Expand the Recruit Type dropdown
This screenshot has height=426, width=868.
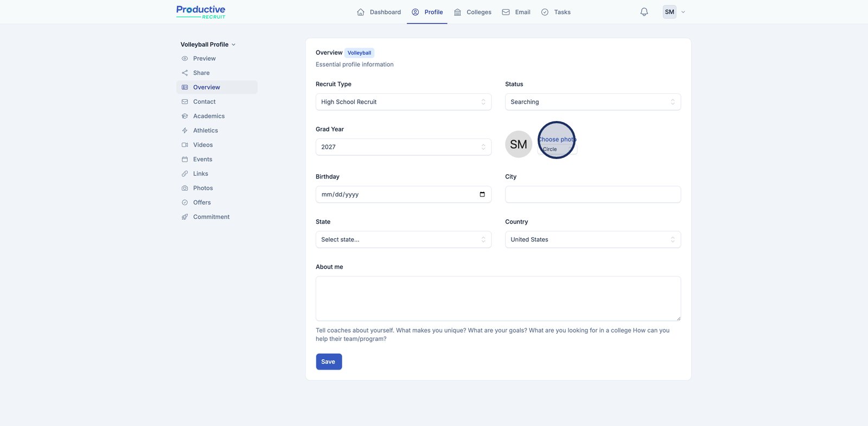403,102
